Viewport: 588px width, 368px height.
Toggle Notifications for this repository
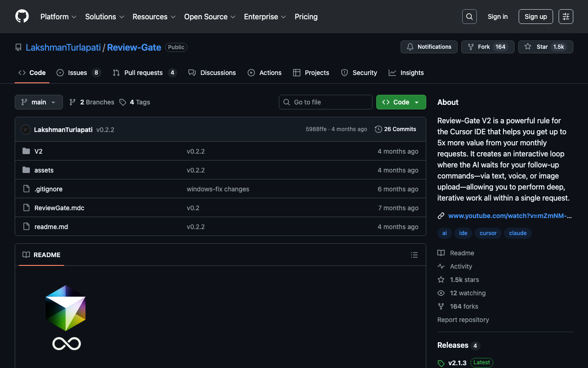(x=429, y=47)
